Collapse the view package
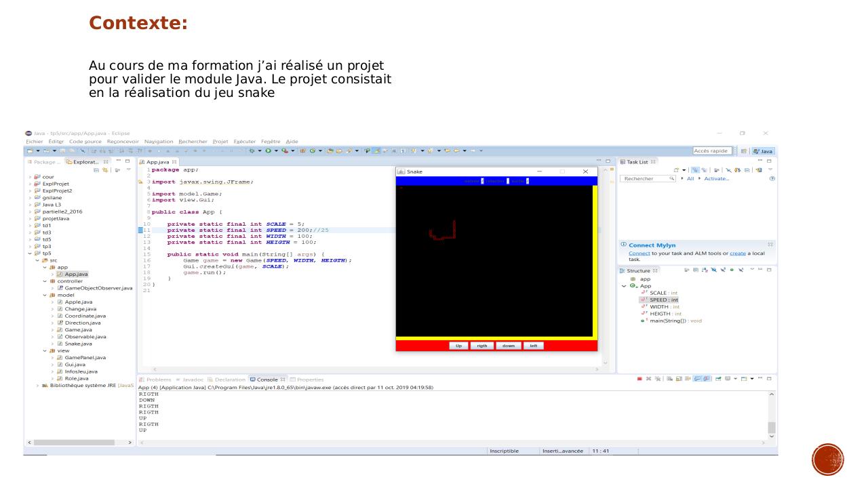This screenshot has height=488, width=868. pos(45,350)
